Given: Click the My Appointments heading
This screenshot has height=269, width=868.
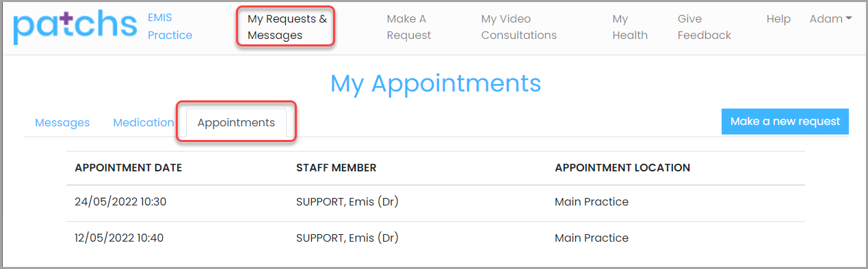Looking at the screenshot, I should coord(436,83).
